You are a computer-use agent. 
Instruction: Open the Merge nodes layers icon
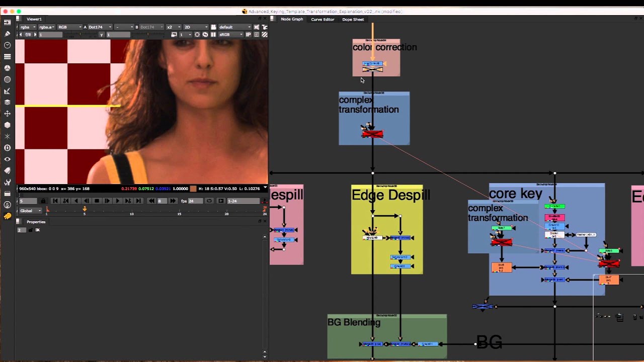click(x=7, y=102)
